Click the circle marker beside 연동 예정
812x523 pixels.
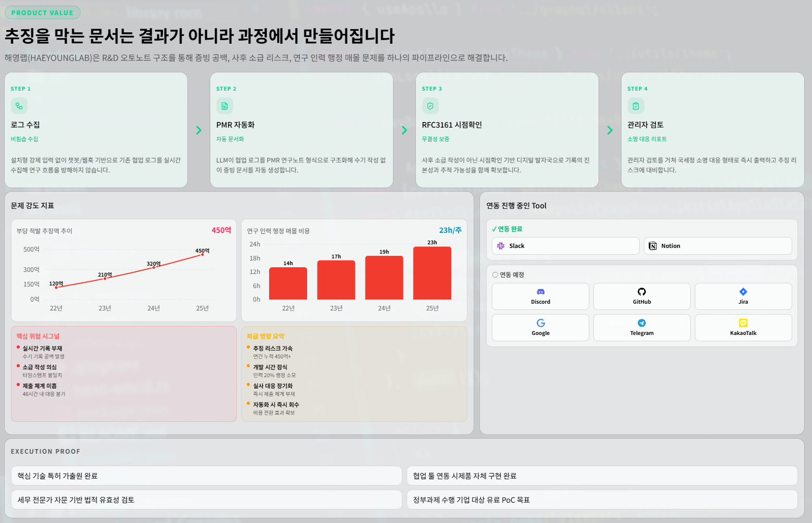tap(495, 275)
